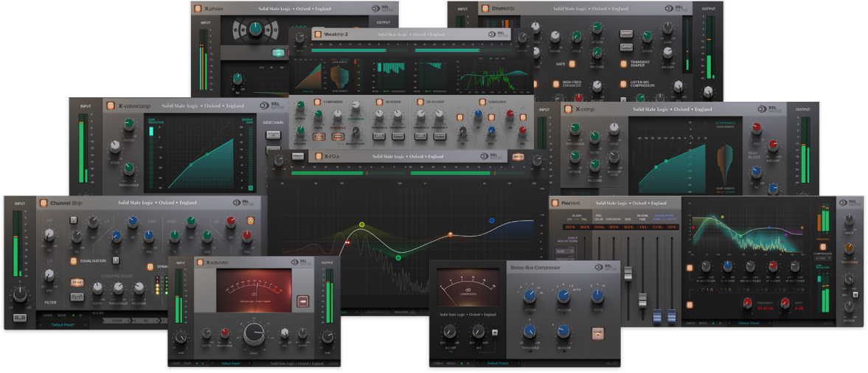Click the Stereo Bus Compressor mix lock button

494,332
